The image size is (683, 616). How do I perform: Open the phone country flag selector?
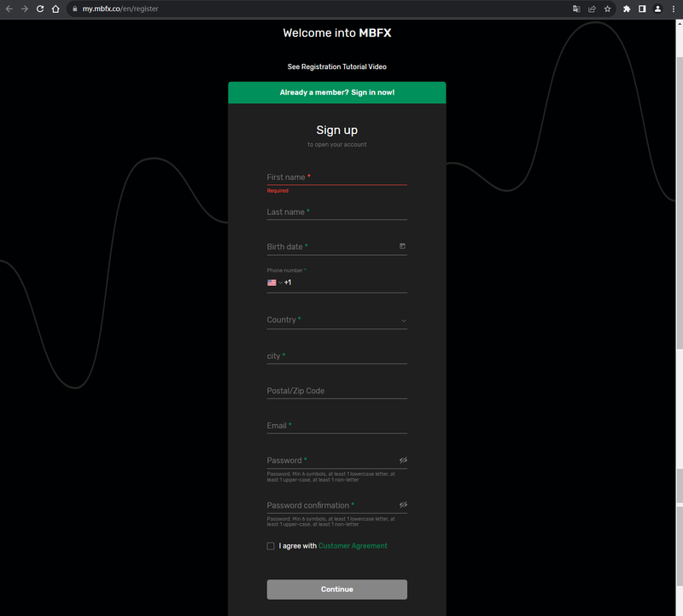[x=274, y=282]
